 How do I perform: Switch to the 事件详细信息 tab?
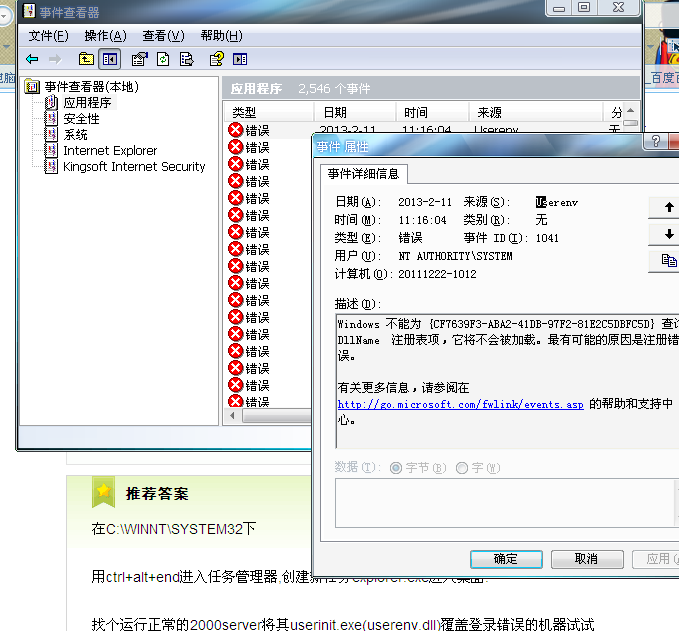point(363,174)
